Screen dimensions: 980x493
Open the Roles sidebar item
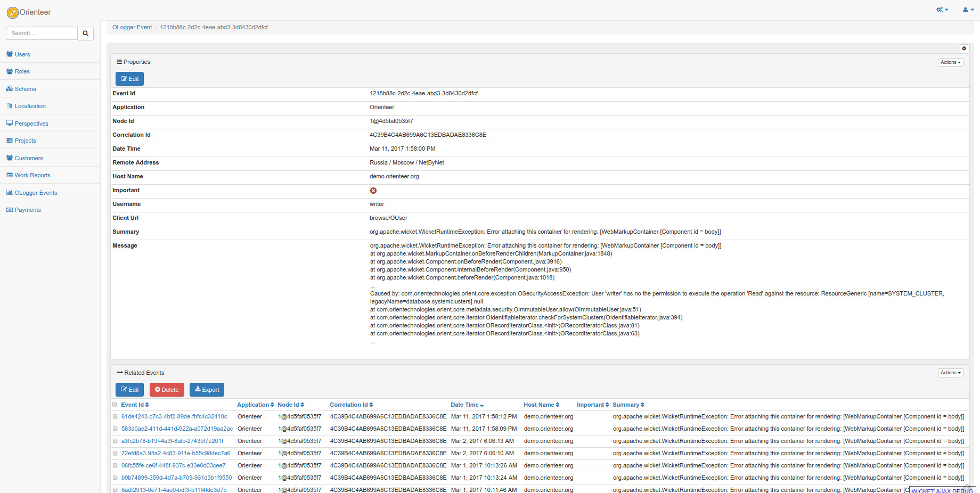tap(22, 71)
